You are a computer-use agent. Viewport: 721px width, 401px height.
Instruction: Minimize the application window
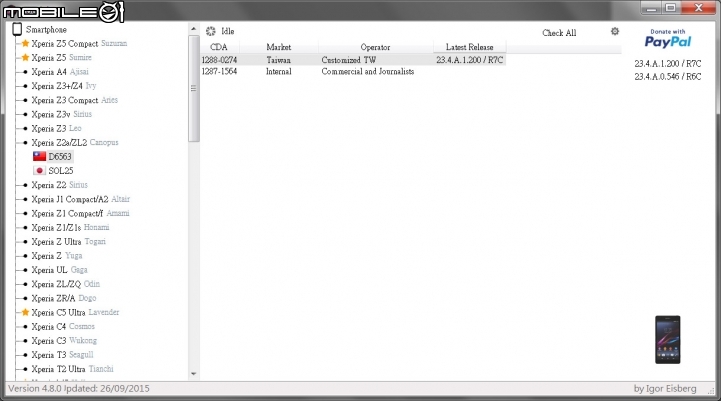click(x=651, y=7)
